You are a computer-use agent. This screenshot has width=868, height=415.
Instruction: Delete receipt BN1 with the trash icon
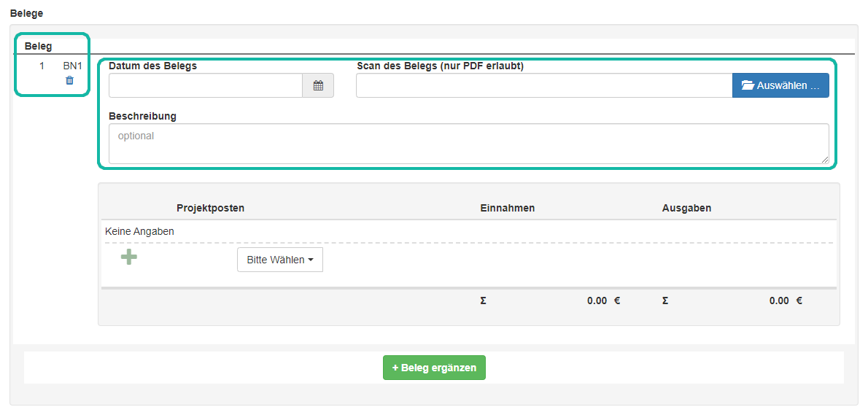69,80
